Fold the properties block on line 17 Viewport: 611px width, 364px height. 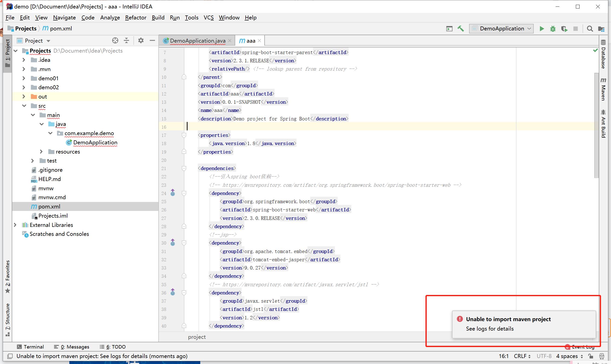click(184, 135)
